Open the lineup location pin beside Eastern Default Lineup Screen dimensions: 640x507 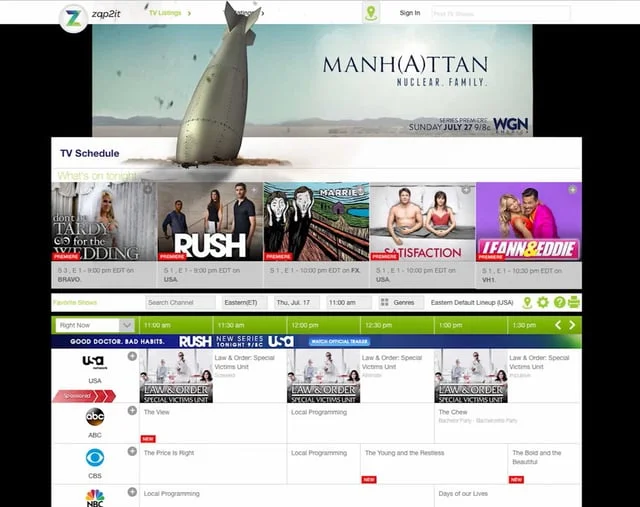point(527,302)
